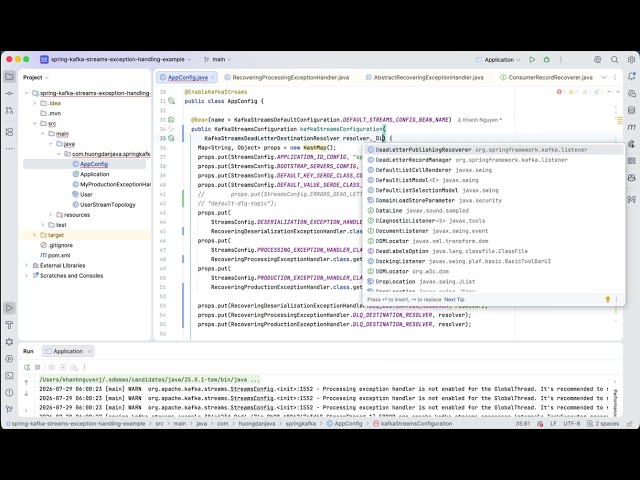This screenshot has height=480, width=640.
Task: Change UTF-8 file encoding
Action: [x=571, y=424]
